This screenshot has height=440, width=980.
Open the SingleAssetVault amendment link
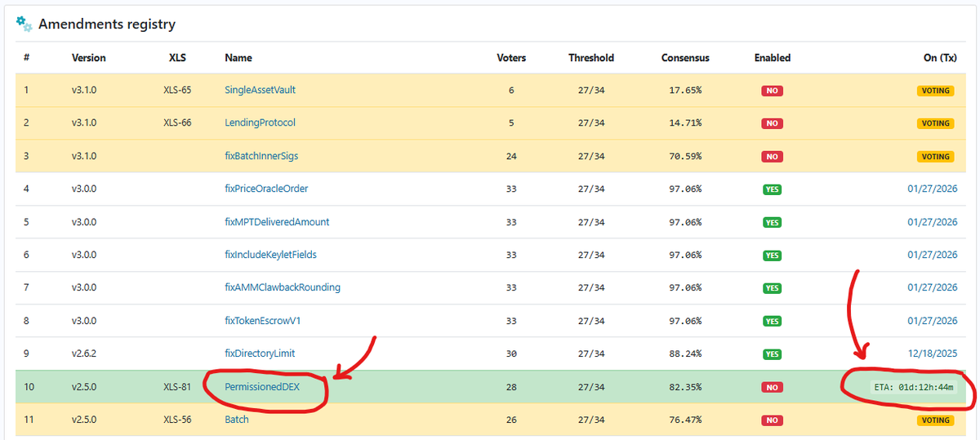pos(260,90)
